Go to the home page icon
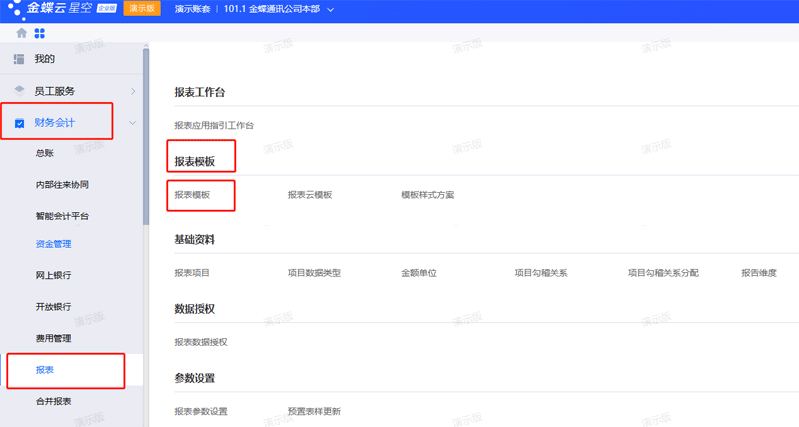Screen dimensions: 799x427 (21, 33)
